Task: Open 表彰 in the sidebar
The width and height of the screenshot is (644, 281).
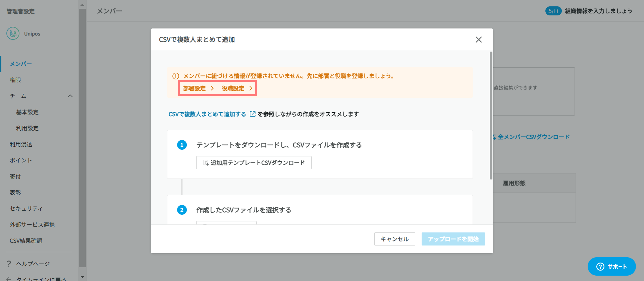Action: [x=15, y=192]
